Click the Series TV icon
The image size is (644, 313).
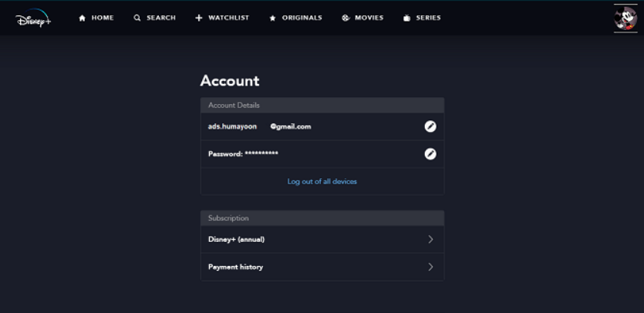406,18
